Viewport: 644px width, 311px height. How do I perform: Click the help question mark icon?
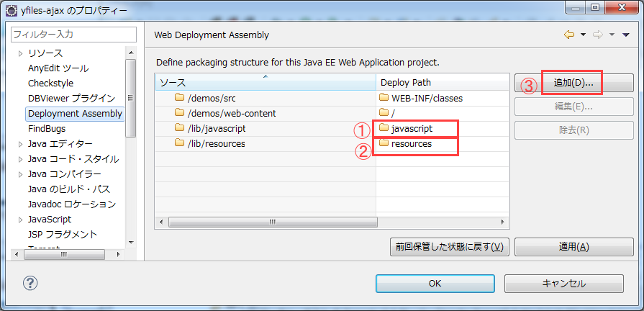[30, 283]
